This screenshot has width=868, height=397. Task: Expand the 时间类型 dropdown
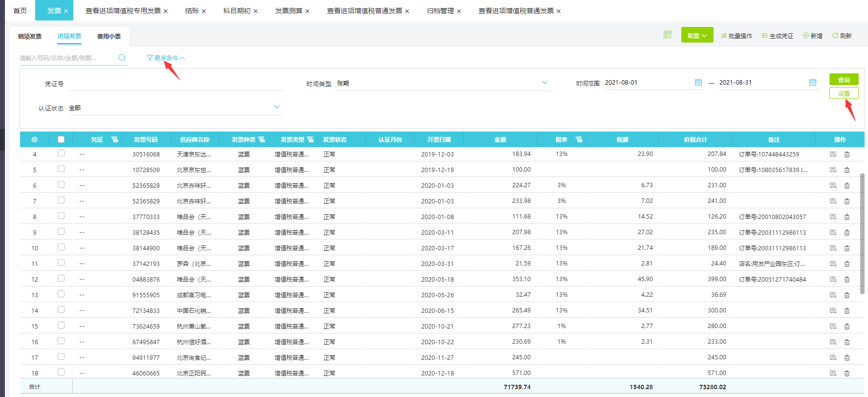[x=545, y=83]
